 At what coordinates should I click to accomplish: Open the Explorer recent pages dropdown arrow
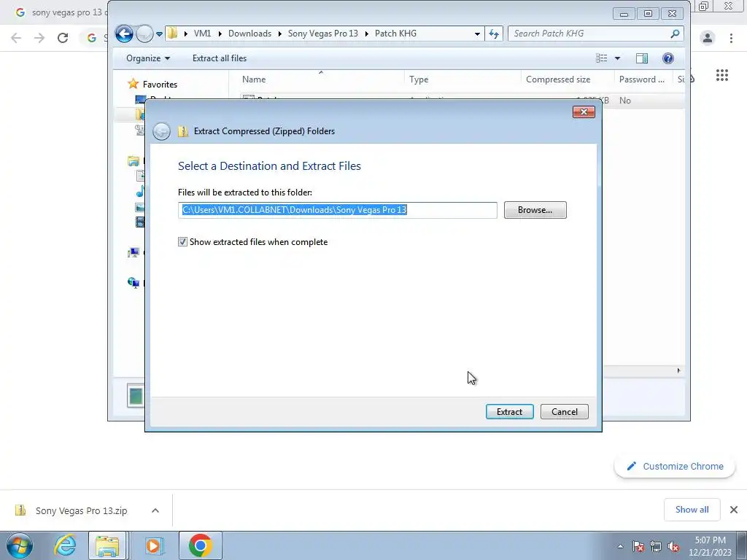tap(160, 34)
